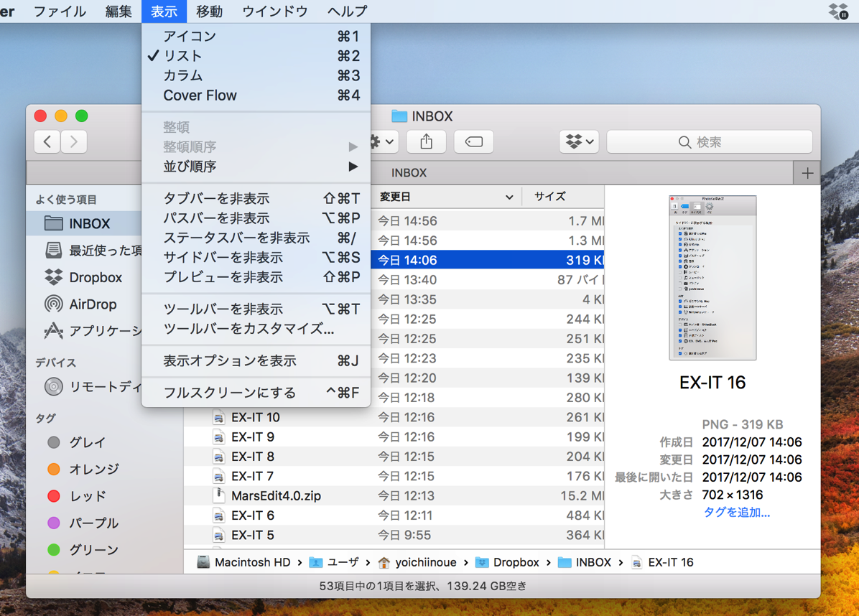Screen dimensions: 859x616
Task: Choose 表示オプションを表示 menu item
Action: tap(256, 361)
